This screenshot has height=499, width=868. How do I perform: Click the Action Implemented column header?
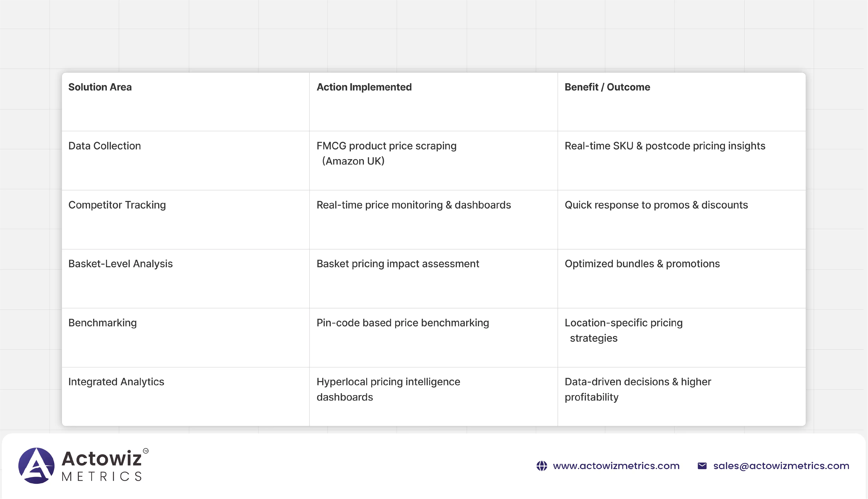tap(364, 87)
